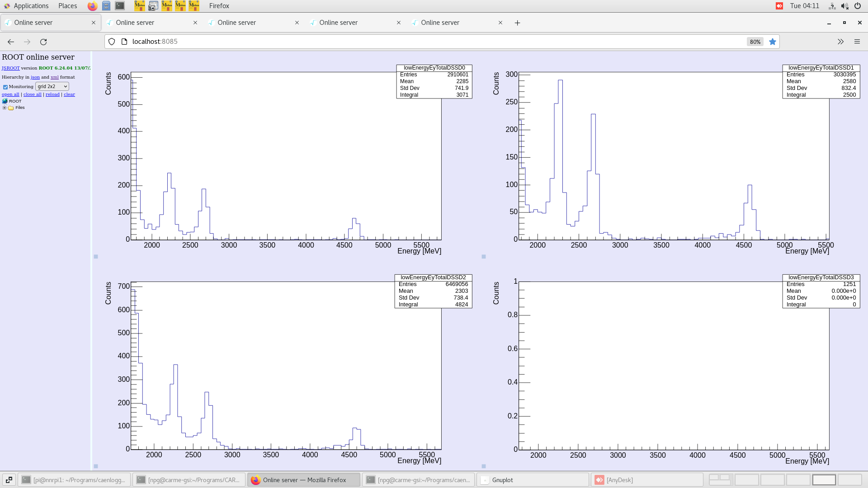The height and width of the screenshot is (488, 868).
Task: Disable the Monitoring checkbox
Action: [5, 87]
